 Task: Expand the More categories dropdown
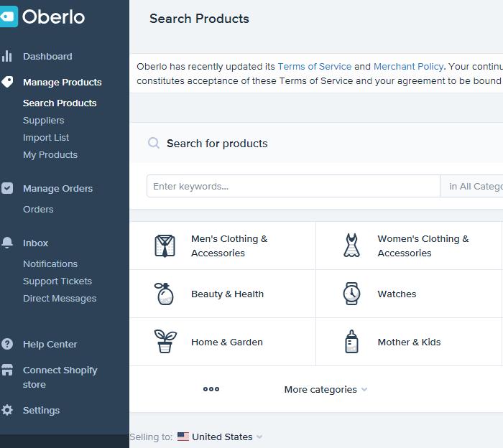(326, 389)
